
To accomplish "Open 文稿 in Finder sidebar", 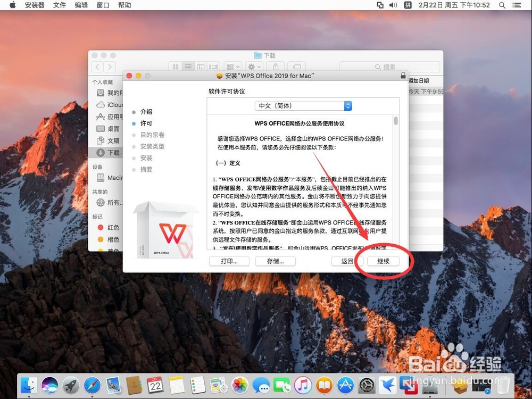I will [108, 140].
